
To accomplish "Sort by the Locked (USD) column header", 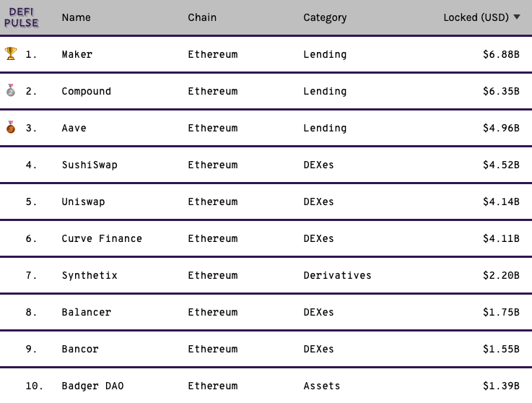I will [476, 17].
